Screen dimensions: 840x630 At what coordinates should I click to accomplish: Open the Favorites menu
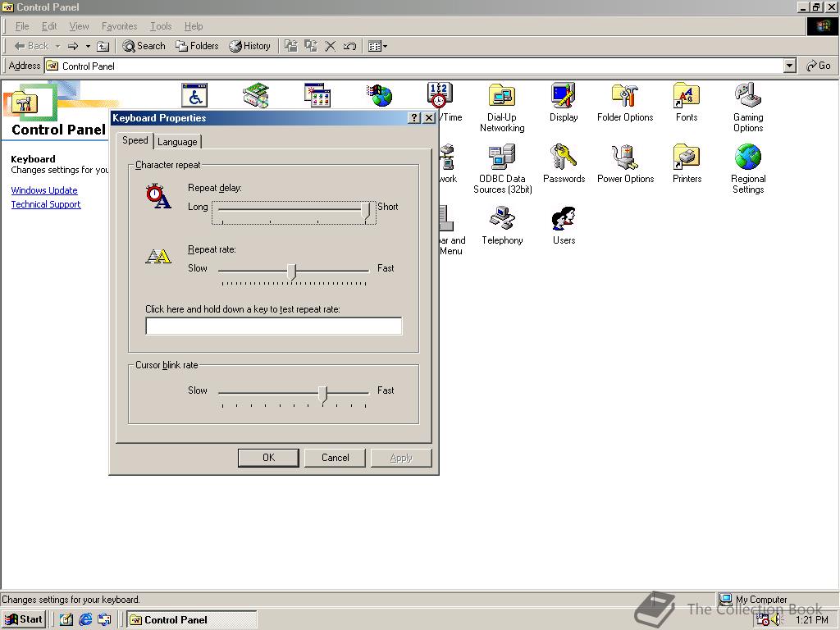[120, 26]
